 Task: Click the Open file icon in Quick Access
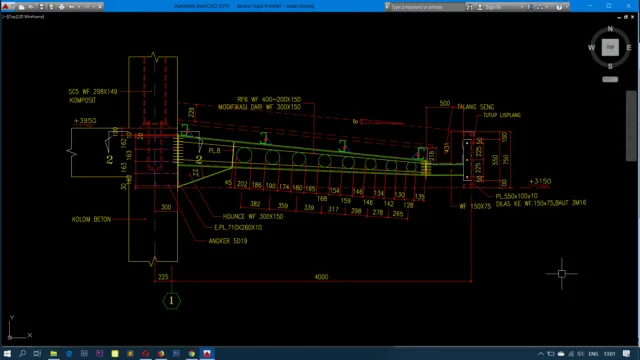click(x=31, y=7)
